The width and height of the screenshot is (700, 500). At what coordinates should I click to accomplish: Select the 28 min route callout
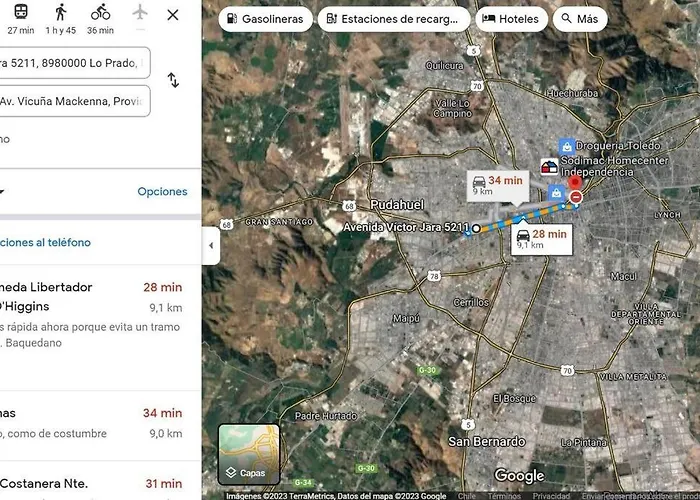pos(542,239)
